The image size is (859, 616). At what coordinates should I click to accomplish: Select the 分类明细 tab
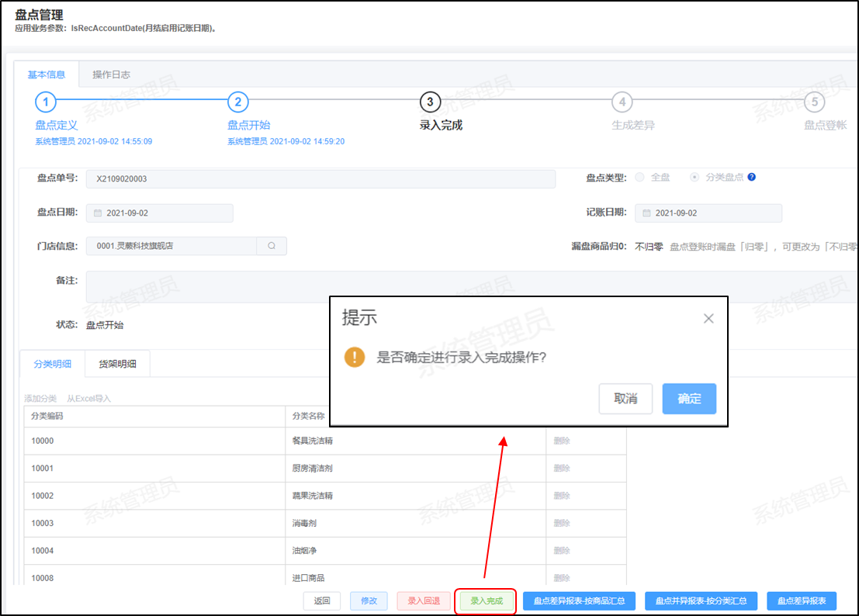click(x=53, y=364)
